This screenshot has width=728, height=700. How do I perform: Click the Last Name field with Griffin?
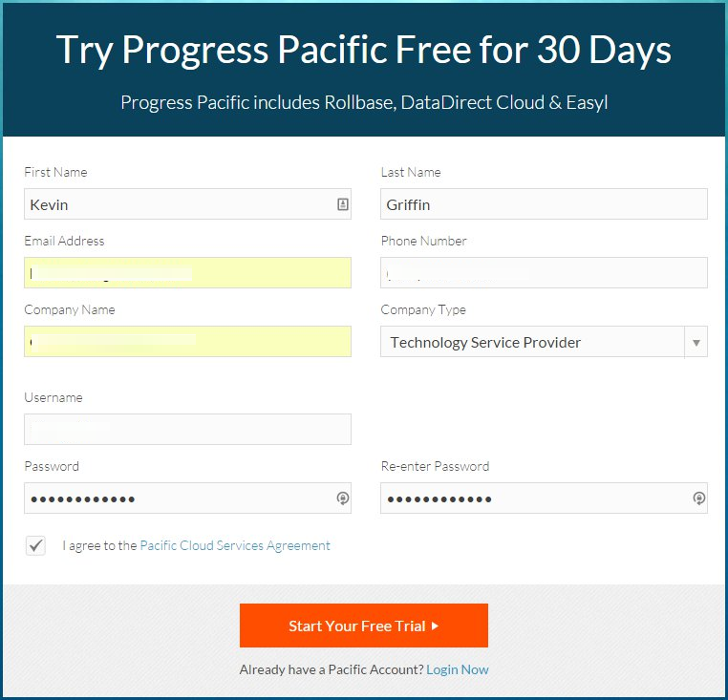click(544, 204)
